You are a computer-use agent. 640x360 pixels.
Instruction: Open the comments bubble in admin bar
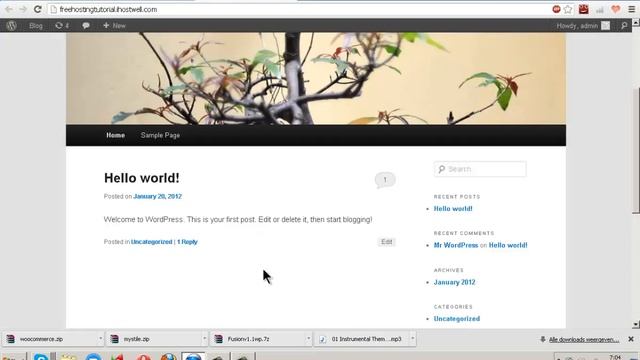tap(86, 26)
